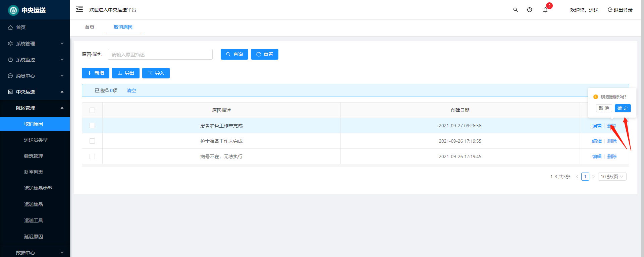
Task: Click the 院区管理 submenu item
Action: tap(35, 108)
